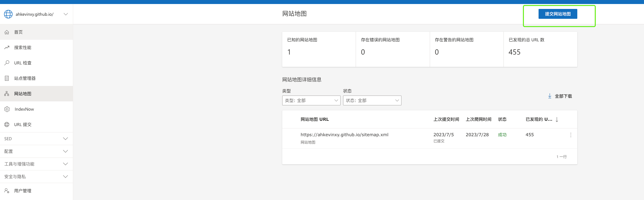Click the IndexNow gear icon
Viewport: 644px width, 200px height.
point(7,109)
